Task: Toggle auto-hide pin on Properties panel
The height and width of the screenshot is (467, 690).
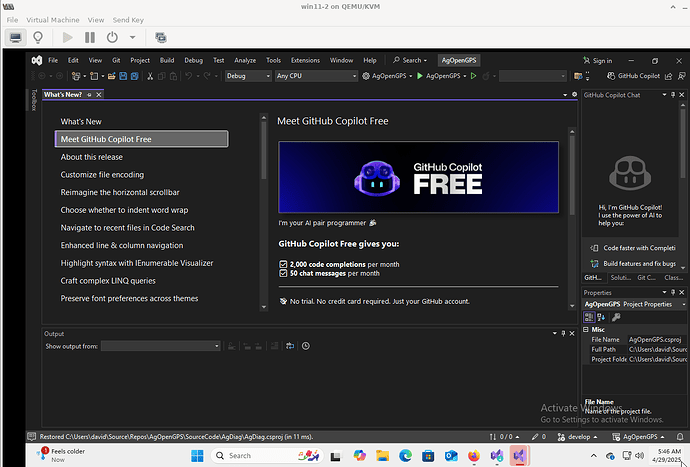Action: pyautogui.click(x=673, y=292)
